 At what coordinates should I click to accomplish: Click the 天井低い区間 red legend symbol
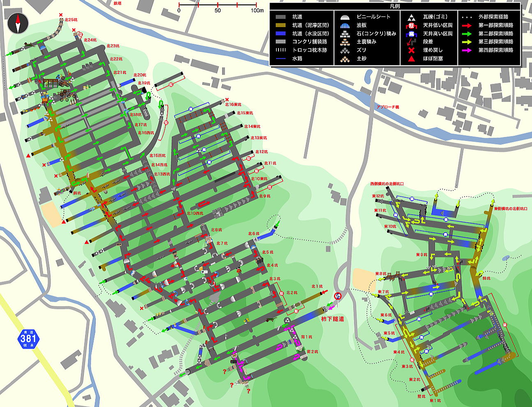pyautogui.click(x=410, y=25)
